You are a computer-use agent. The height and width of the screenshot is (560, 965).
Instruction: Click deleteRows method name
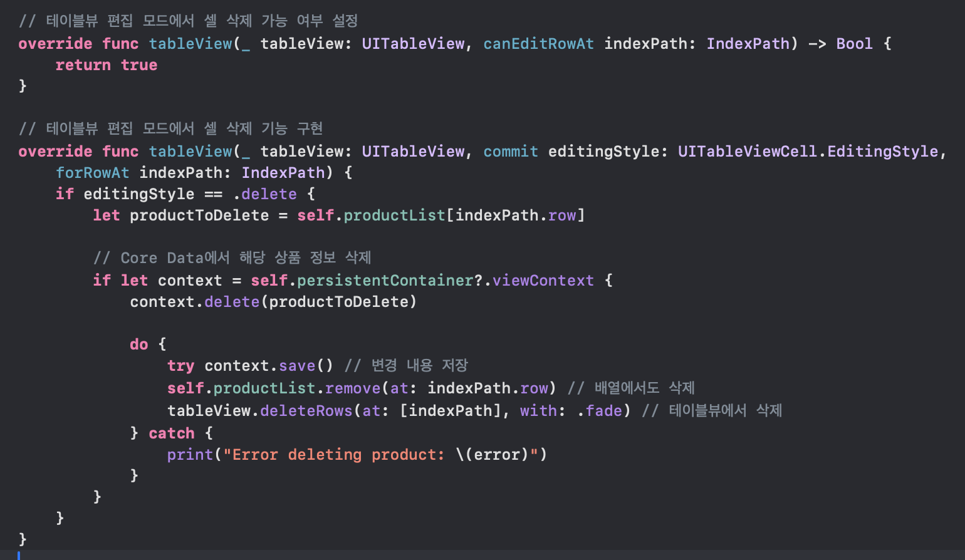click(306, 411)
